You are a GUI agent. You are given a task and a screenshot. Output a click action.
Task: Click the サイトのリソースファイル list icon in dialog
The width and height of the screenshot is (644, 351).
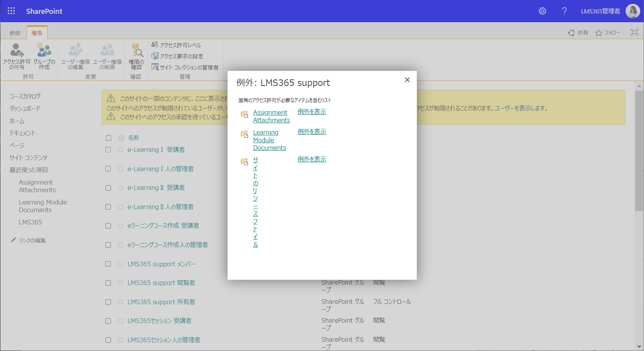pyautogui.click(x=244, y=161)
